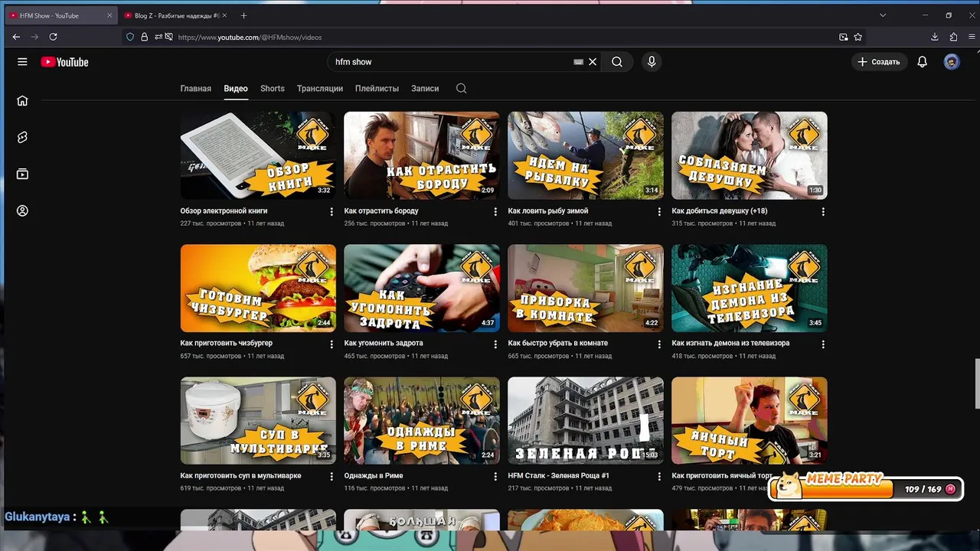Open video title Как изгнать демона из телевизора
Viewport: 980px width, 551px height.
point(730,343)
